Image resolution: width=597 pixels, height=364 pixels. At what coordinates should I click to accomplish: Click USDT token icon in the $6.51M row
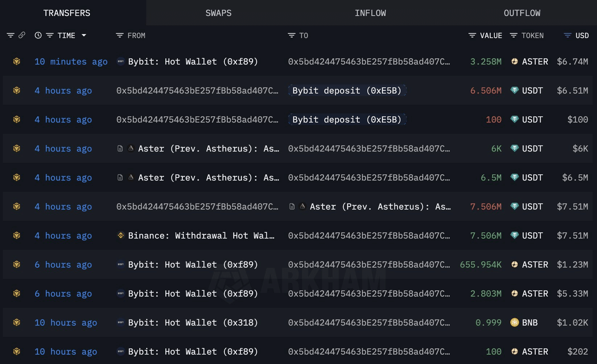(514, 90)
